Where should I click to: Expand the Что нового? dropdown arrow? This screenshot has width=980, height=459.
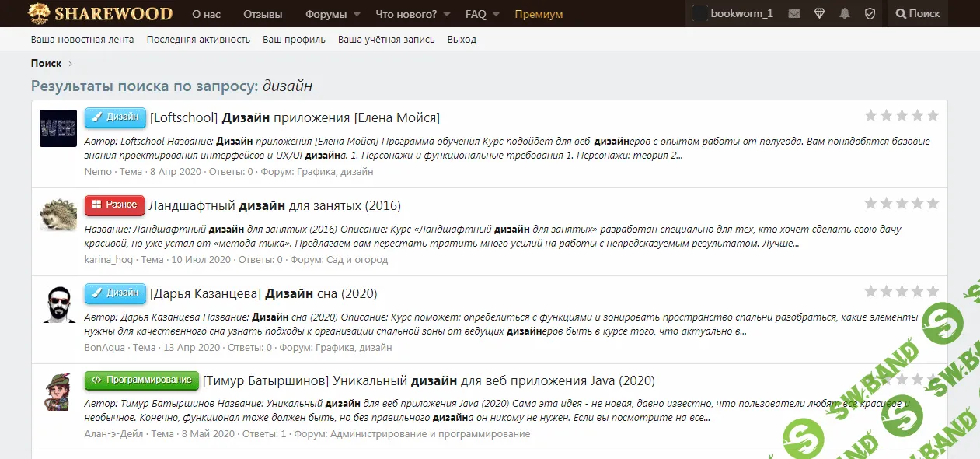446,15
